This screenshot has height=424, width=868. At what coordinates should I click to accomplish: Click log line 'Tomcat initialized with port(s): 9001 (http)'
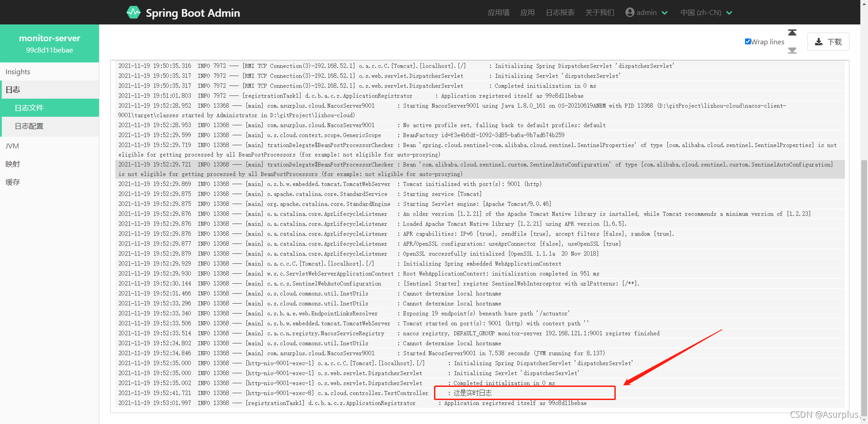tap(480, 184)
